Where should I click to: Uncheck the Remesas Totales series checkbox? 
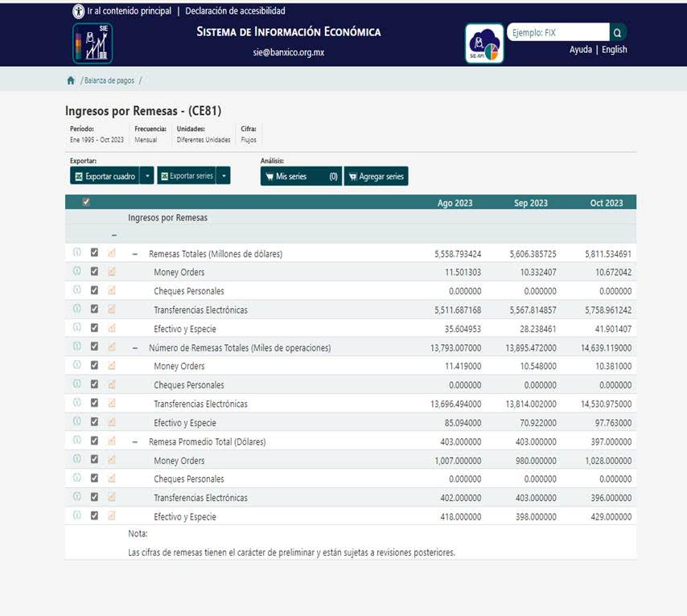click(x=94, y=253)
